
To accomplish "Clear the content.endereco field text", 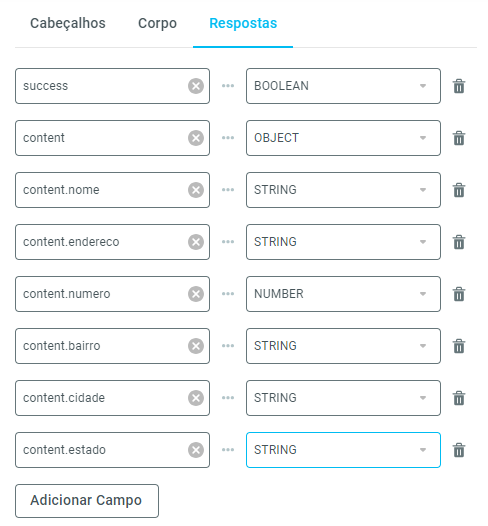I will point(196,242).
